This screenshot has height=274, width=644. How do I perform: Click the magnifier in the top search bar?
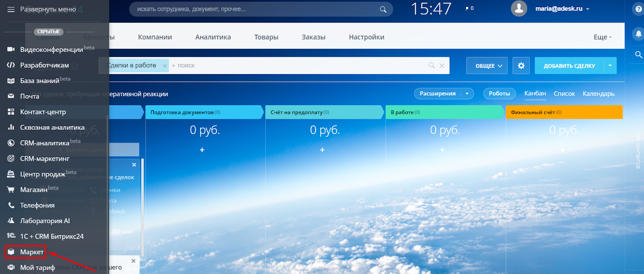click(383, 9)
